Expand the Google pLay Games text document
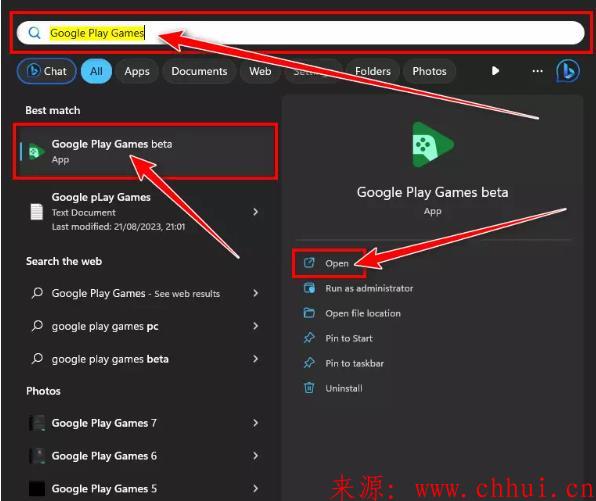The height and width of the screenshot is (501, 596). [256, 212]
